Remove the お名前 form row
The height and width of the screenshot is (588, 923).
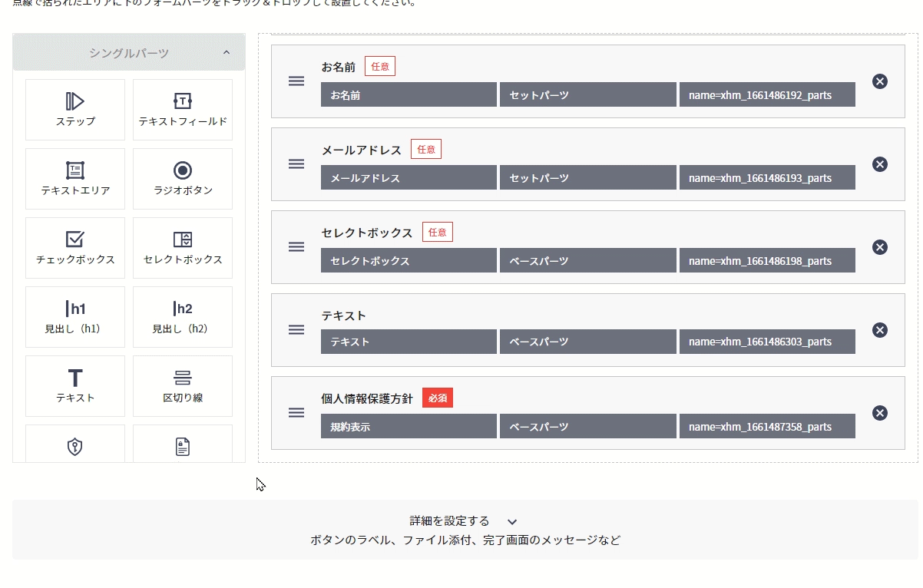tap(880, 81)
